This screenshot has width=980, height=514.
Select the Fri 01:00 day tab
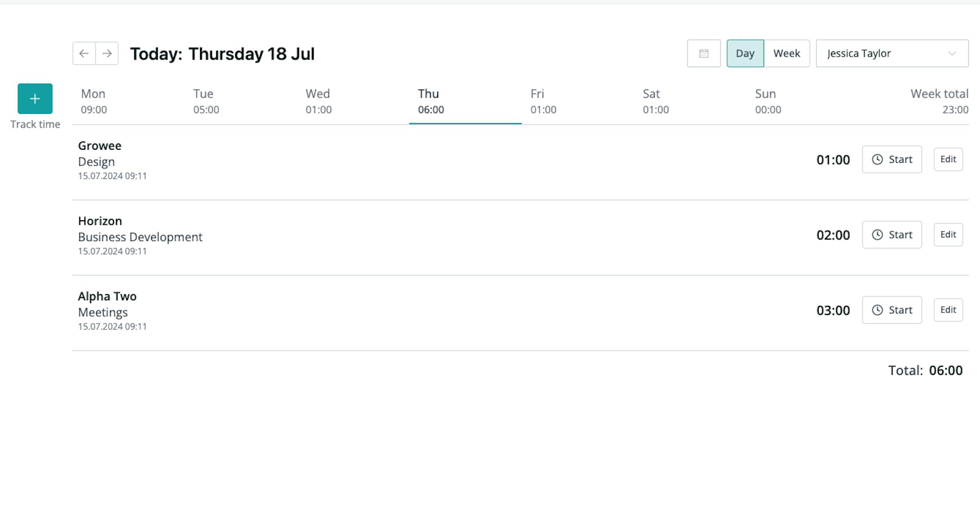coord(578,102)
